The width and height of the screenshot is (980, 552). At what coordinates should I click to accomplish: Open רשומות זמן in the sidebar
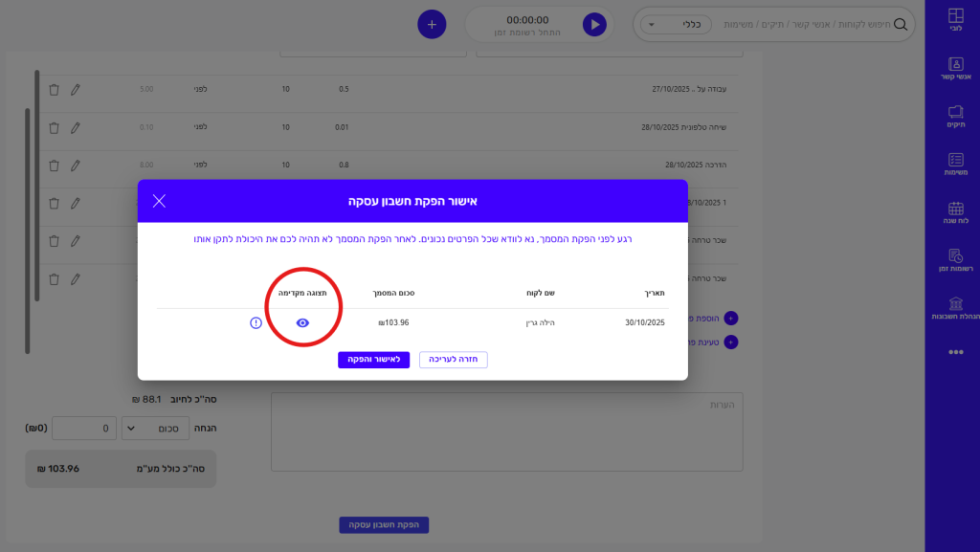tap(955, 260)
